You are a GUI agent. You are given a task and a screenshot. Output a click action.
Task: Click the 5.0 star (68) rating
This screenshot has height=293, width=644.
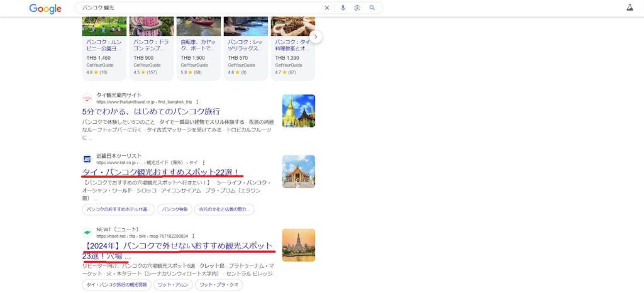(191, 72)
